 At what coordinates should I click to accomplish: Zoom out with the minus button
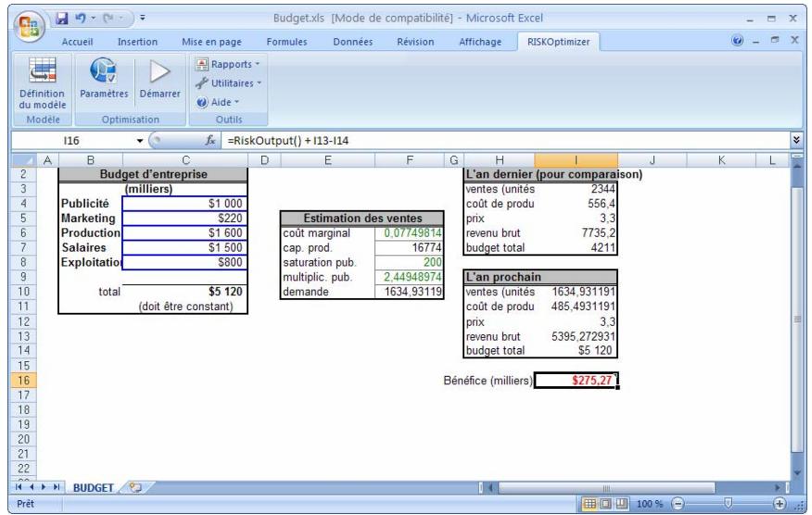pos(678,504)
